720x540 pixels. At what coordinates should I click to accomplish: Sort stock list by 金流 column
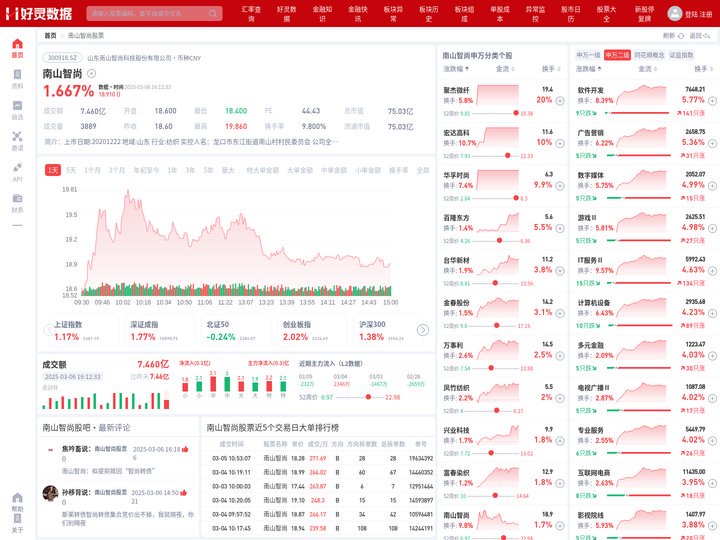tap(505, 69)
